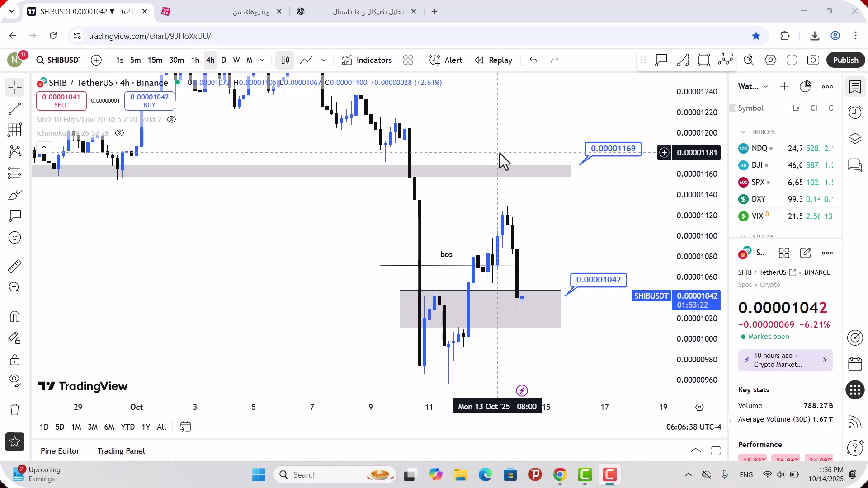868x488 pixels.
Task: Open object tree layers panel
Action: click(855, 139)
